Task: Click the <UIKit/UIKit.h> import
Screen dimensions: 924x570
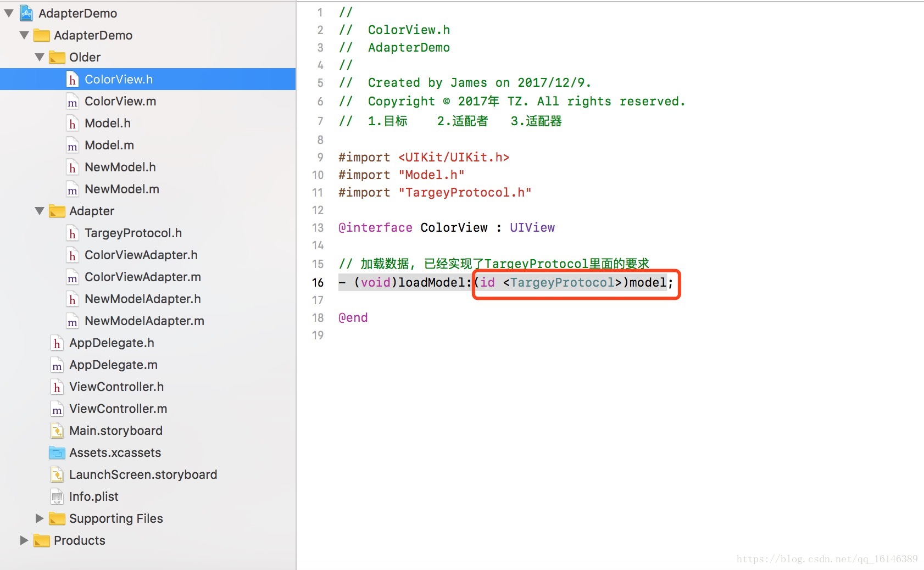Action: click(x=454, y=158)
